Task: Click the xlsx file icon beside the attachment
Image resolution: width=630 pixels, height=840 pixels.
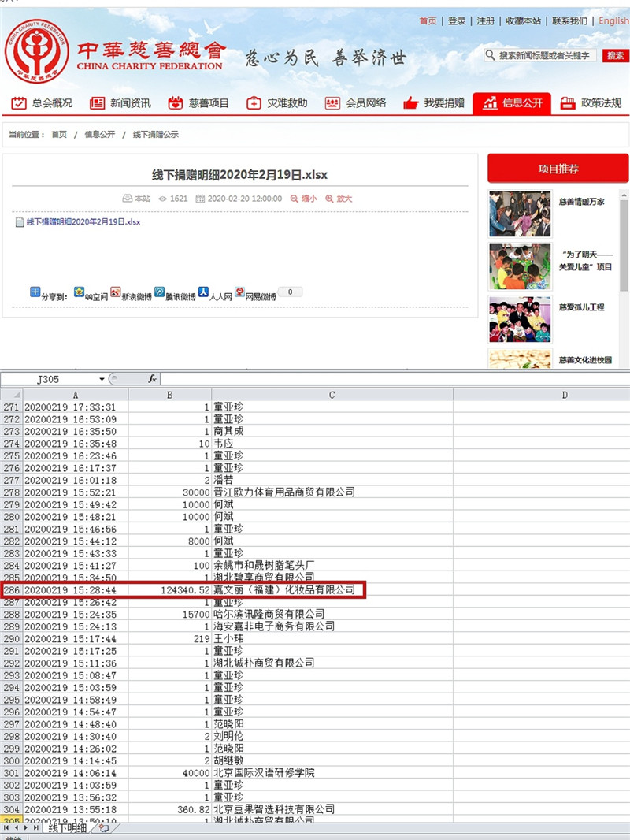Action: (x=20, y=221)
